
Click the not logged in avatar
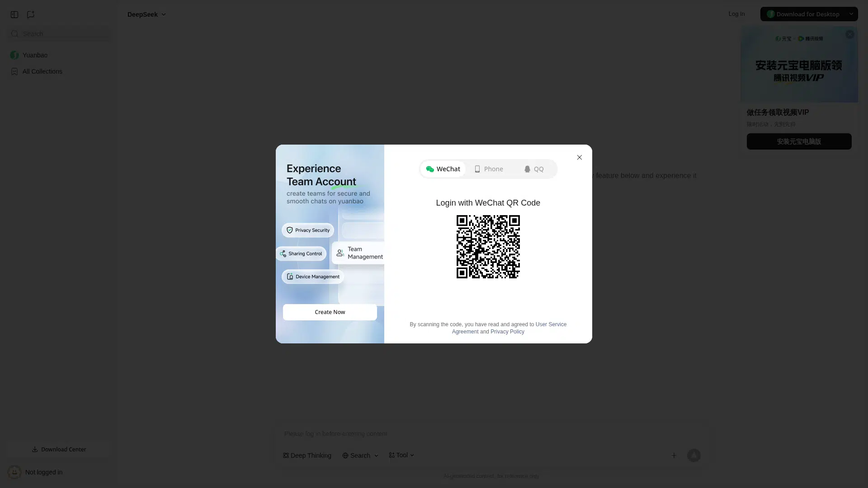pyautogui.click(x=14, y=472)
